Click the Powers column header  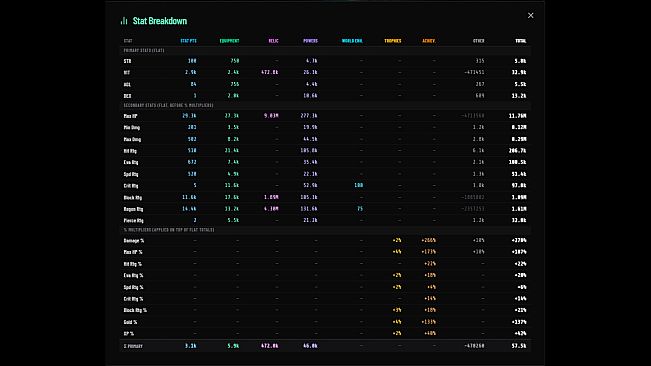tap(310, 41)
